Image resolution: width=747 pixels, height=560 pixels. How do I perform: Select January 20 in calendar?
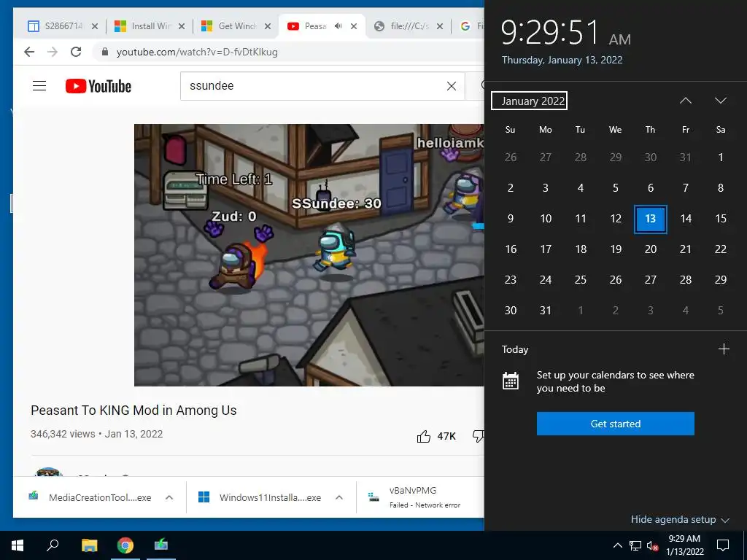point(650,249)
